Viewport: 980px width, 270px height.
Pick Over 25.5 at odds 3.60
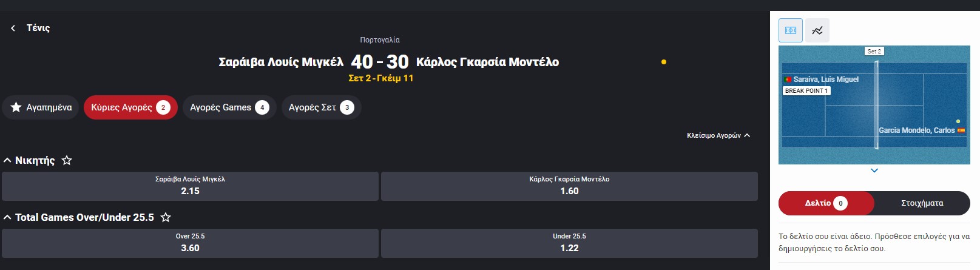[x=190, y=243]
